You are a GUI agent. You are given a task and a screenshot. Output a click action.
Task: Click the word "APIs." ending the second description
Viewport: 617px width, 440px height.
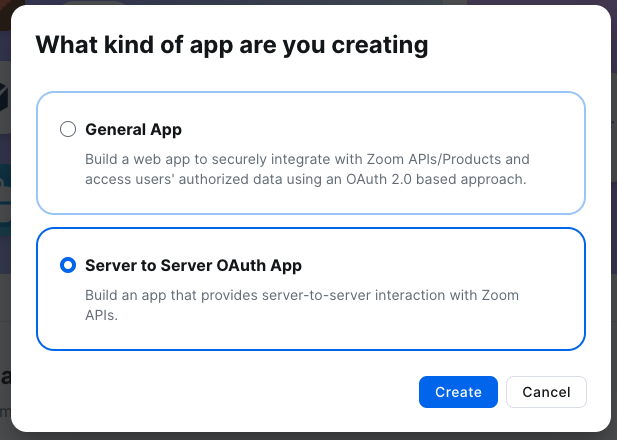(x=103, y=315)
